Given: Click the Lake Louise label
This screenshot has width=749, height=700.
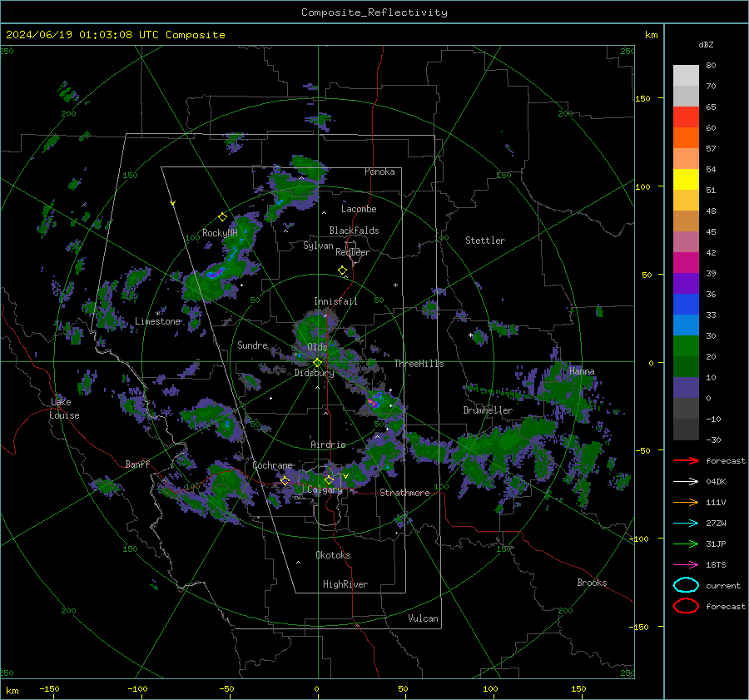Looking at the screenshot, I should coord(65,409).
